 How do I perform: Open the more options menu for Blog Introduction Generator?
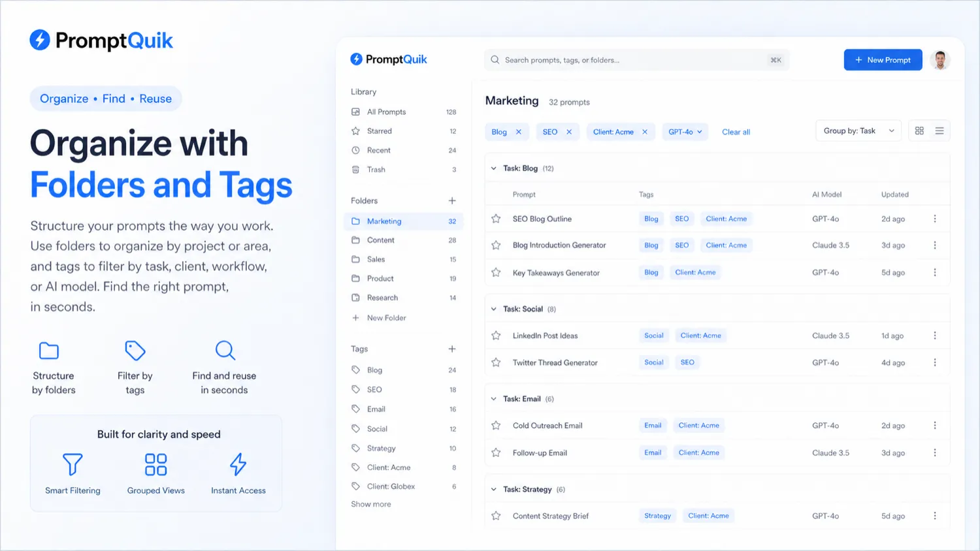click(x=935, y=245)
